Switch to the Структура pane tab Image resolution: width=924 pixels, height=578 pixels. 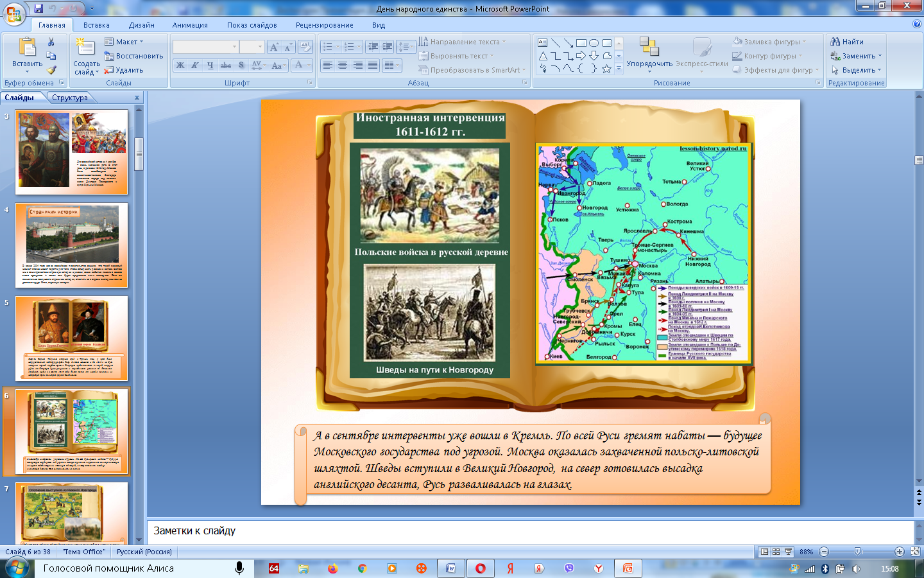click(x=70, y=98)
